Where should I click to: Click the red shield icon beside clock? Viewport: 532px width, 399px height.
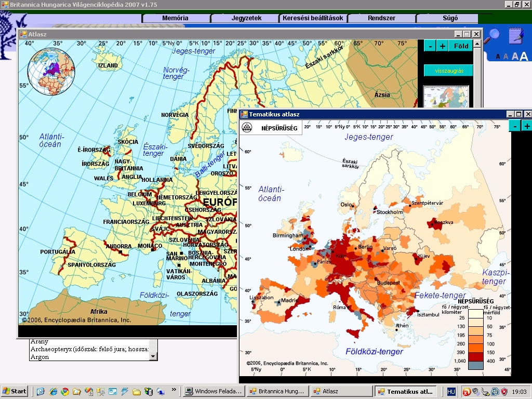504,392
